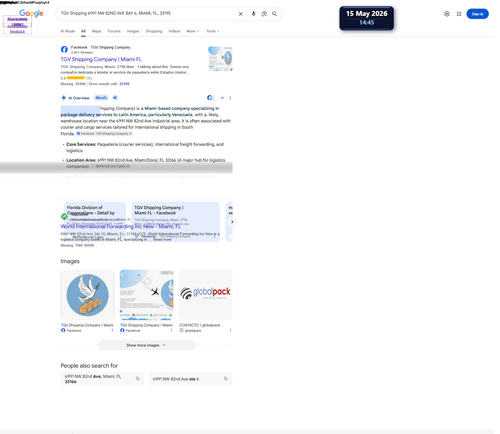Open the dove-on-box logo image thumbnail
This screenshot has height=434, width=500.
pyautogui.click(x=87, y=295)
